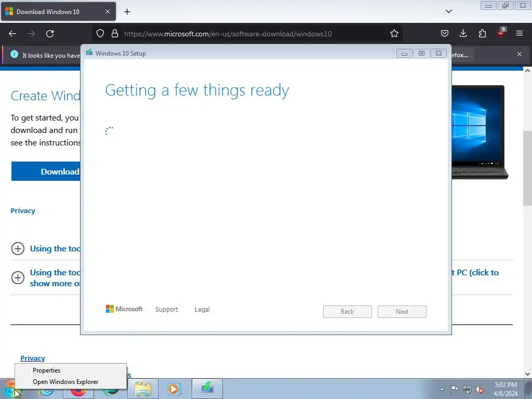Click the Microsoft logo in Setup
This screenshot has width=532, height=399.
click(124, 309)
